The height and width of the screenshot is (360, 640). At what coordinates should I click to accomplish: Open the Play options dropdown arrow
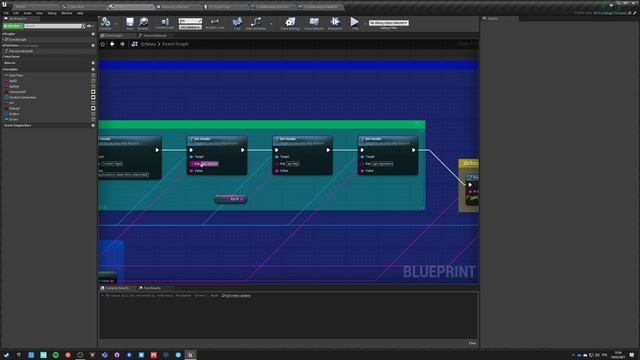pos(365,24)
